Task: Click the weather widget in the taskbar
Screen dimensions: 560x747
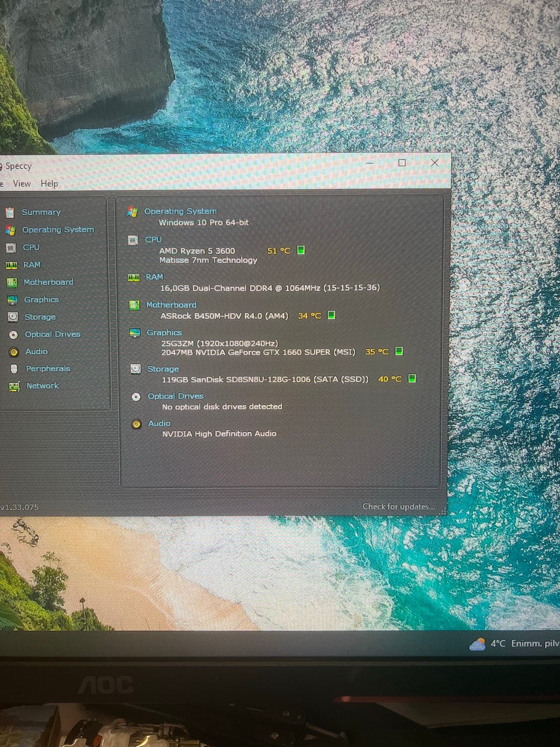Action: [x=514, y=644]
